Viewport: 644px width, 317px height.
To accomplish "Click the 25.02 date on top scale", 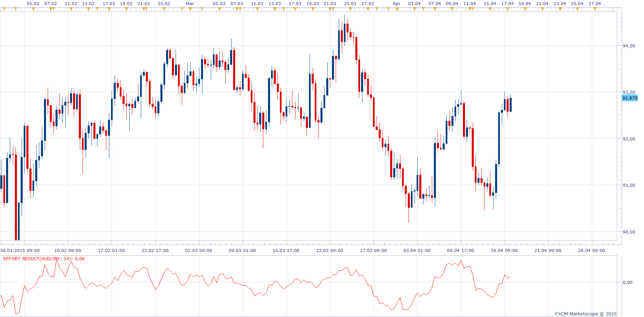I will tap(164, 4).
